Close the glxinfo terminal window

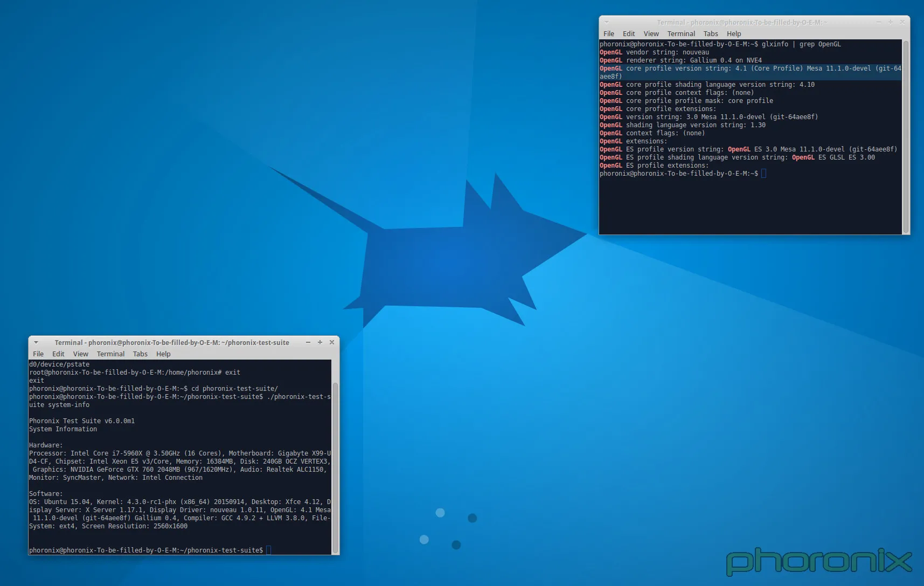(902, 22)
